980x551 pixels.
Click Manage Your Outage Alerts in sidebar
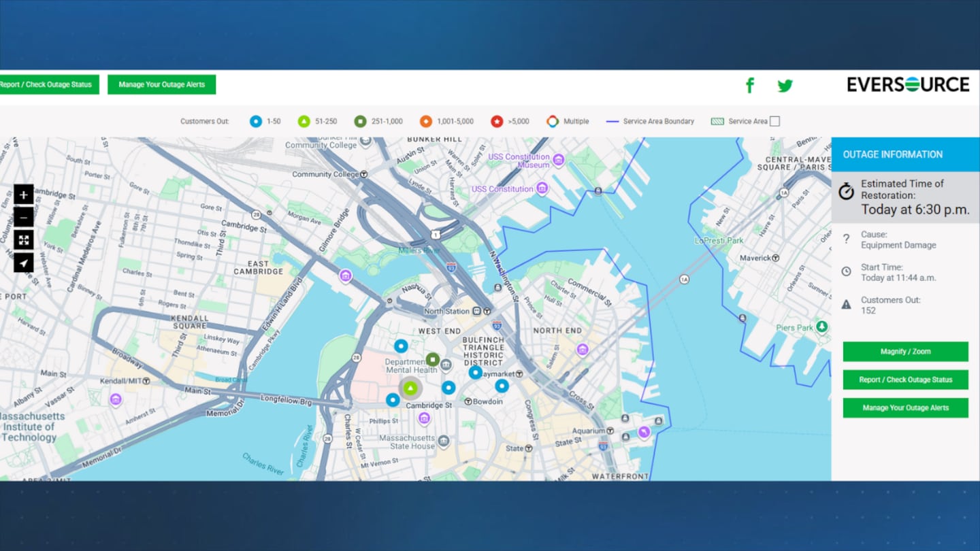[x=905, y=407]
